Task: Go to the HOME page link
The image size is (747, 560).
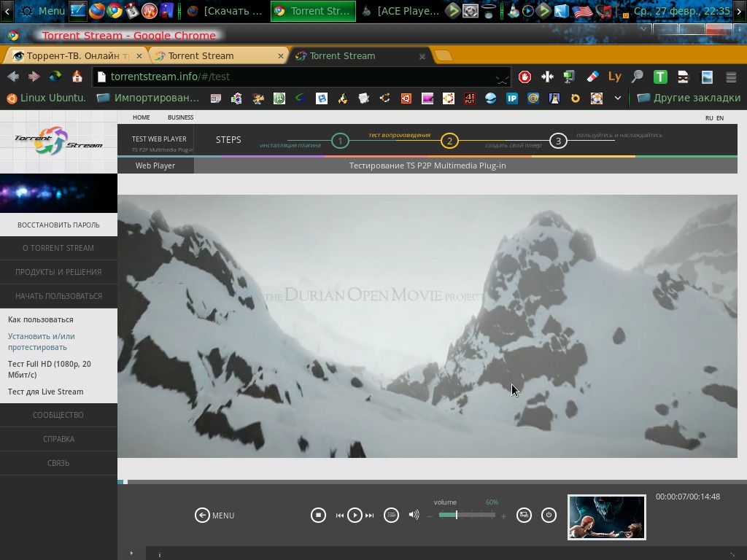Action: pyautogui.click(x=141, y=117)
